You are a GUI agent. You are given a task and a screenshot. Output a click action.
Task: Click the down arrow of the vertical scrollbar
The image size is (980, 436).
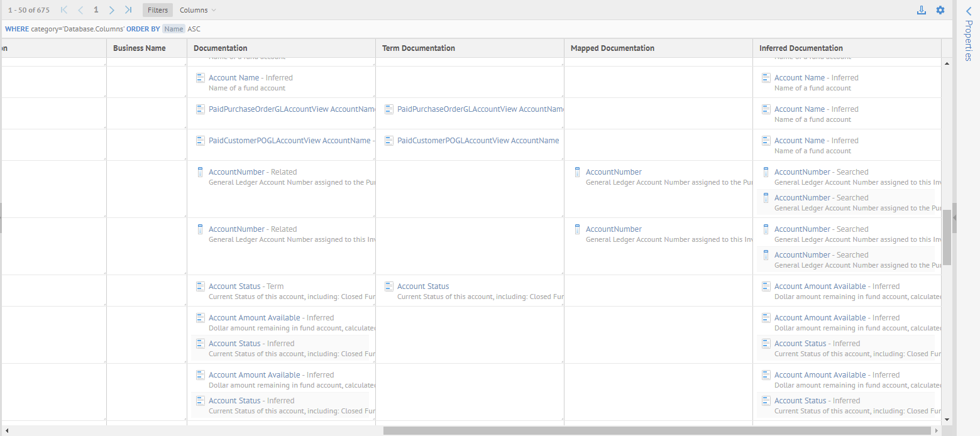coord(947,419)
